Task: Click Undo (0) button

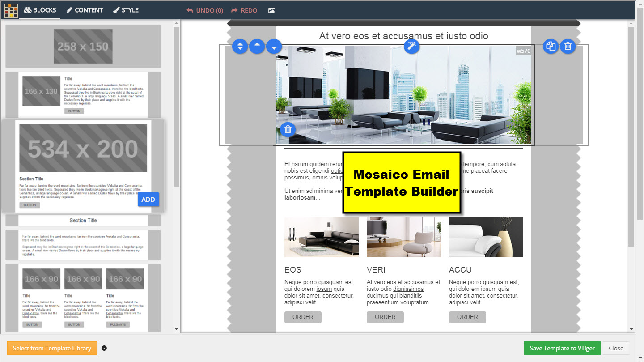Action: pyautogui.click(x=205, y=10)
